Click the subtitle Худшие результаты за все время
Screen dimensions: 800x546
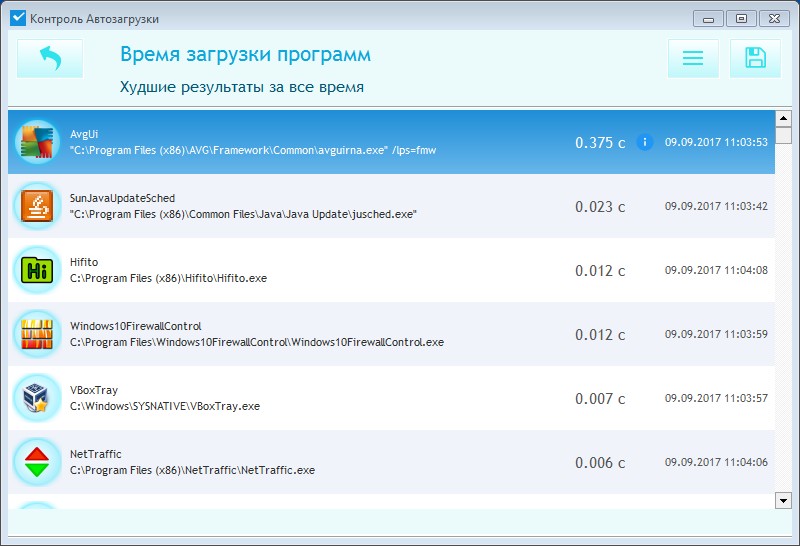[242, 87]
